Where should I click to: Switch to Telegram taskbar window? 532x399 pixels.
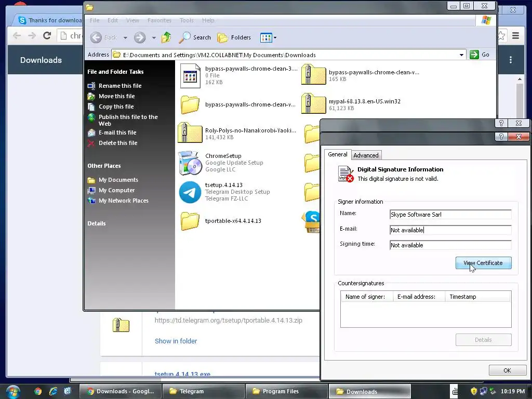pos(204,391)
